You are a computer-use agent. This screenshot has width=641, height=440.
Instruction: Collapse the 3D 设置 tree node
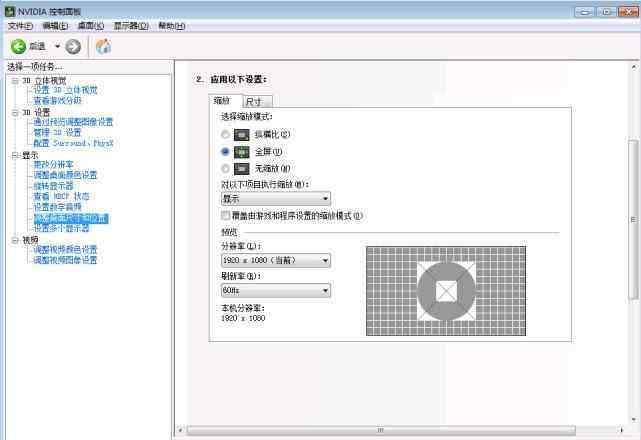tap(15, 112)
